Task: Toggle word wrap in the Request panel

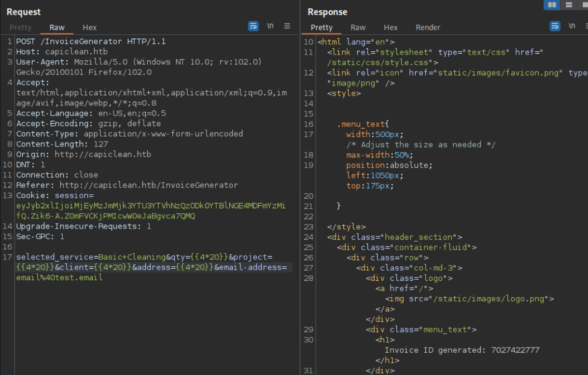Action: [253, 27]
